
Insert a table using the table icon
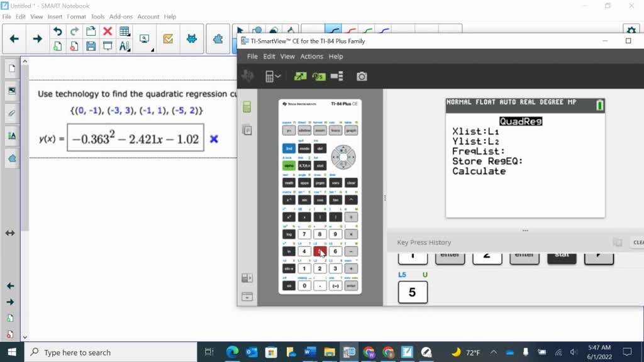coord(125,31)
